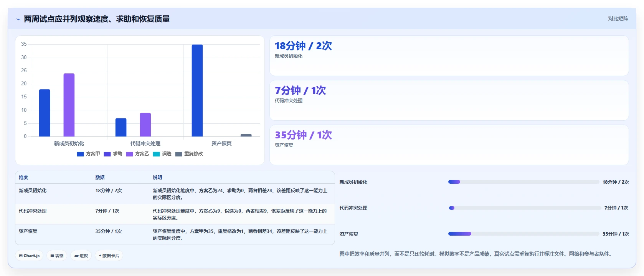Click 7分钟 / 1次 beside progress bar

(616, 208)
